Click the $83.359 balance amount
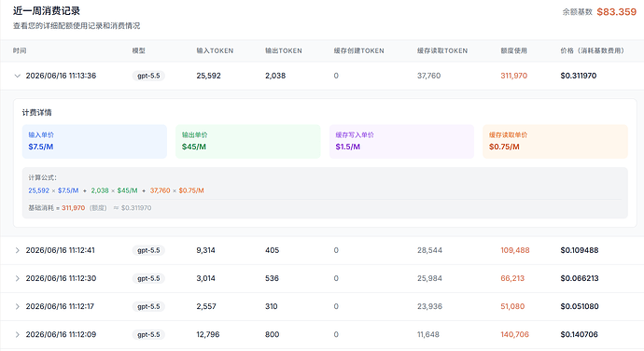Viewport: 644px width, 351px height. (617, 12)
